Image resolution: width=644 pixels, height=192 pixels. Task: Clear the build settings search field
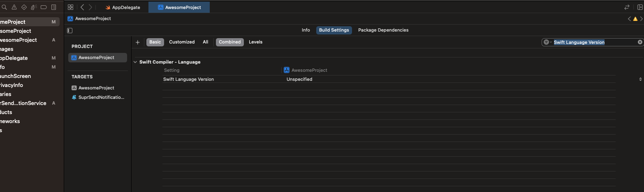640,42
